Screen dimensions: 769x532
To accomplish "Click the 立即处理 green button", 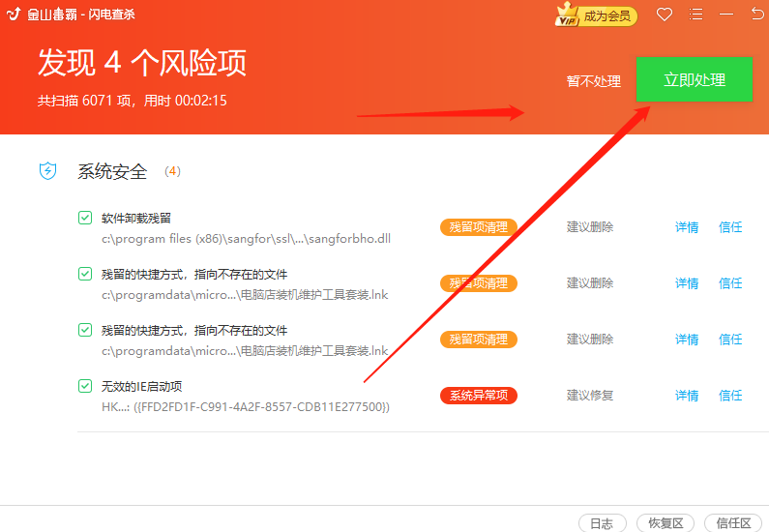I will pyautogui.click(x=694, y=79).
